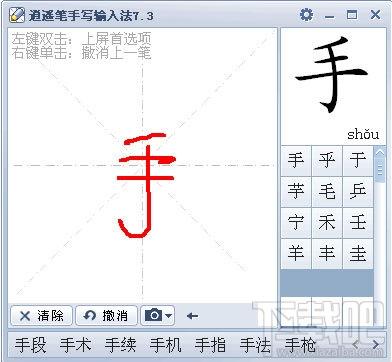Select phrase suggestion 手指

click(210, 345)
